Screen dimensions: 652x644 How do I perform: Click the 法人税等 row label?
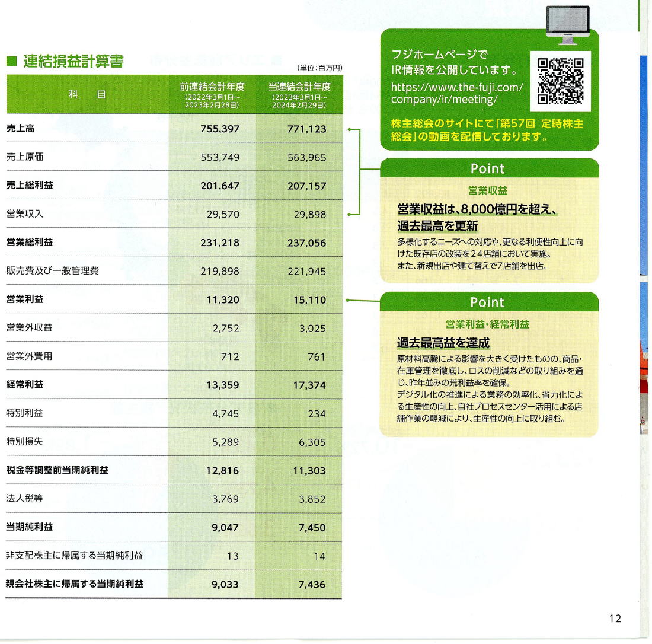tap(24, 498)
